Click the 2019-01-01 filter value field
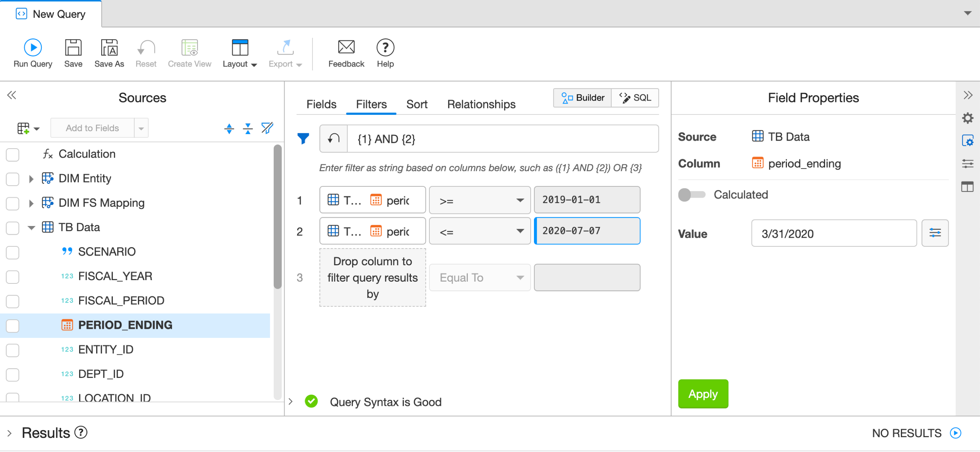The width and height of the screenshot is (980, 452). click(x=587, y=200)
